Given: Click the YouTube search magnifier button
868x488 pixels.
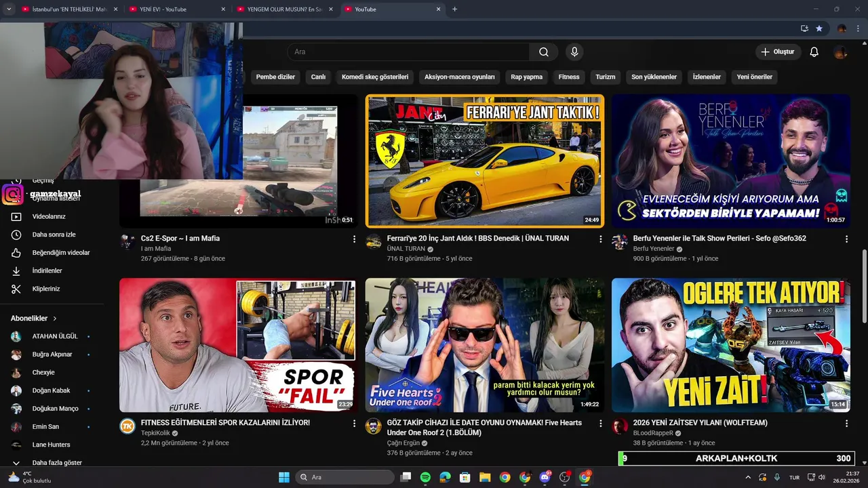Looking at the screenshot, I should click(544, 52).
